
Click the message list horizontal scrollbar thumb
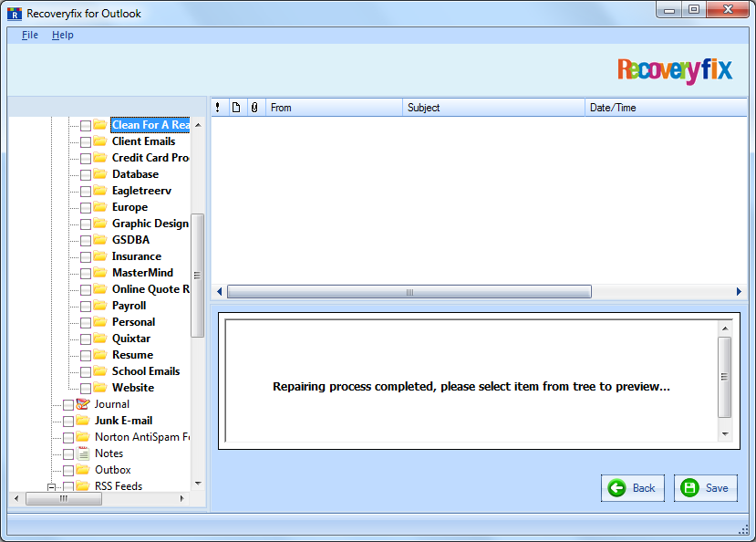point(409,292)
